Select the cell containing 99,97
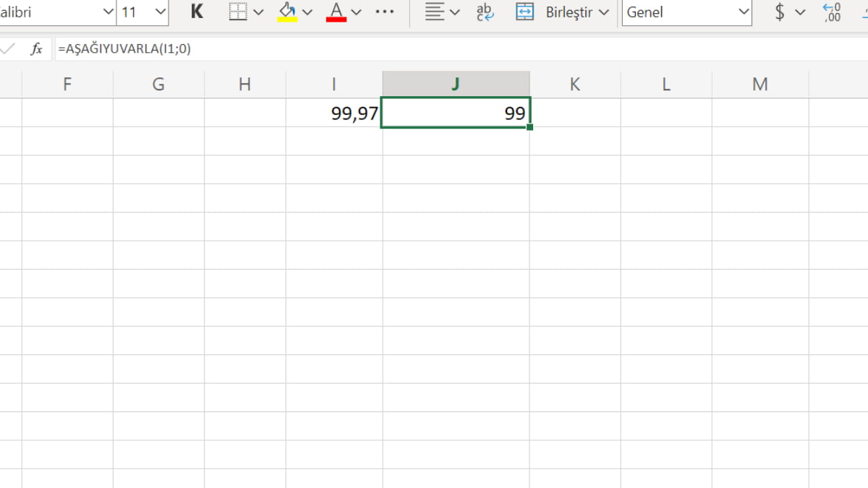This screenshot has width=868, height=488. tap(334, 114)
